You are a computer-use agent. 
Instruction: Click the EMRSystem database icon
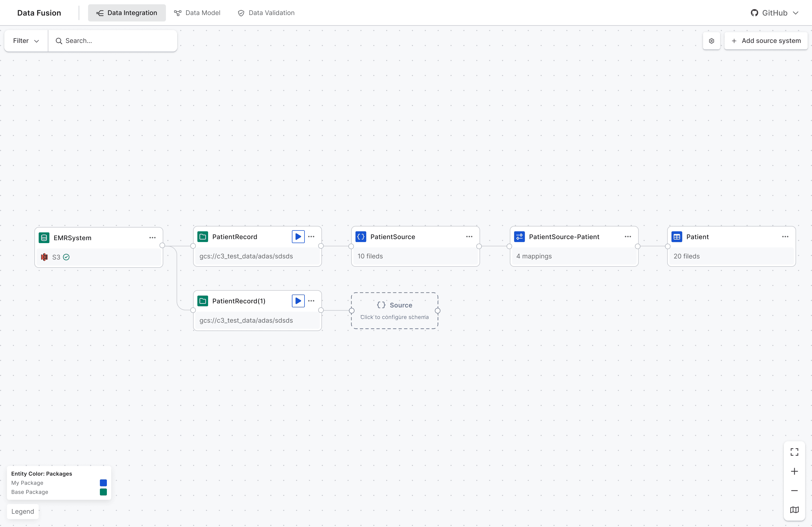pos(44,237)
